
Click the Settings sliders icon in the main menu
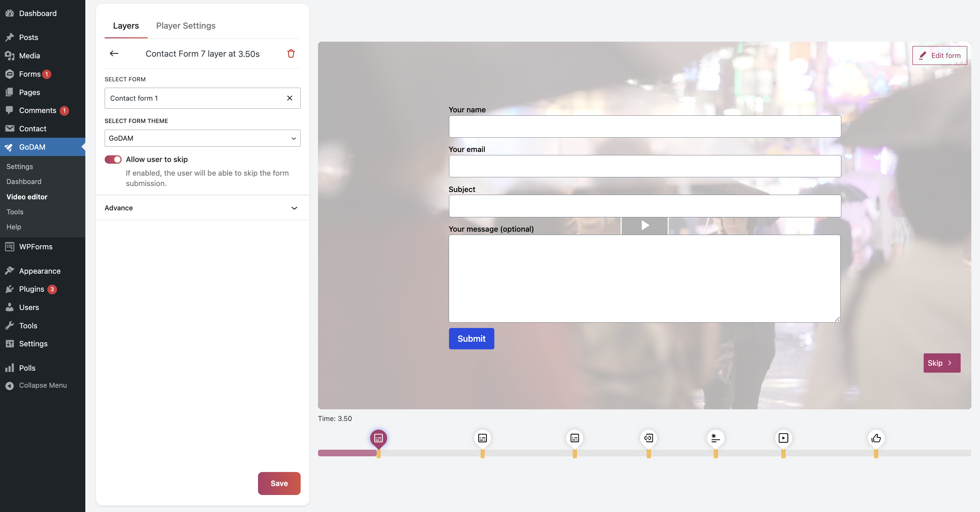pos(10,343)
